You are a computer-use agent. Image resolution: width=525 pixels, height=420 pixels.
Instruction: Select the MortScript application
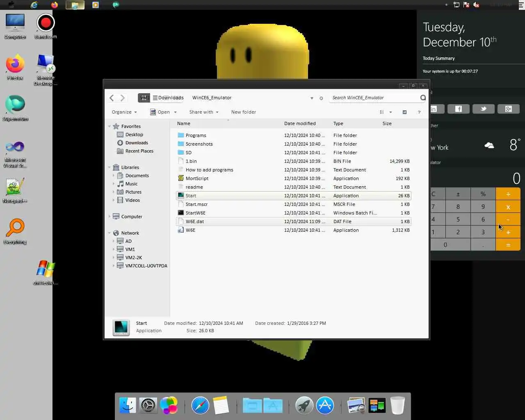click(293, 178)
